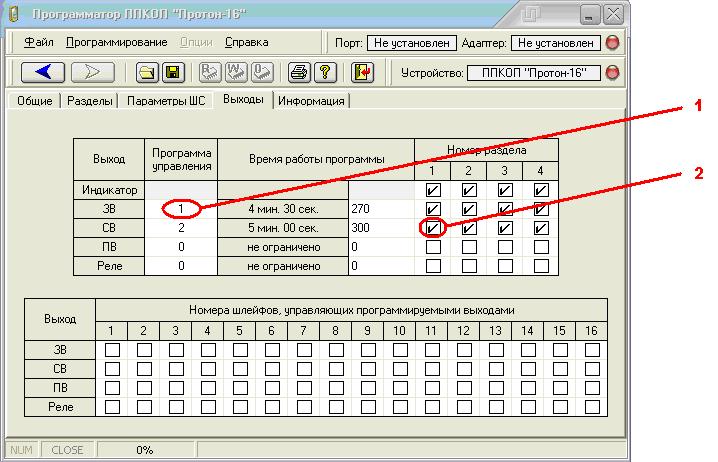
Task: Click the read device (R) chip icon
Action: (x=210, y=72)
